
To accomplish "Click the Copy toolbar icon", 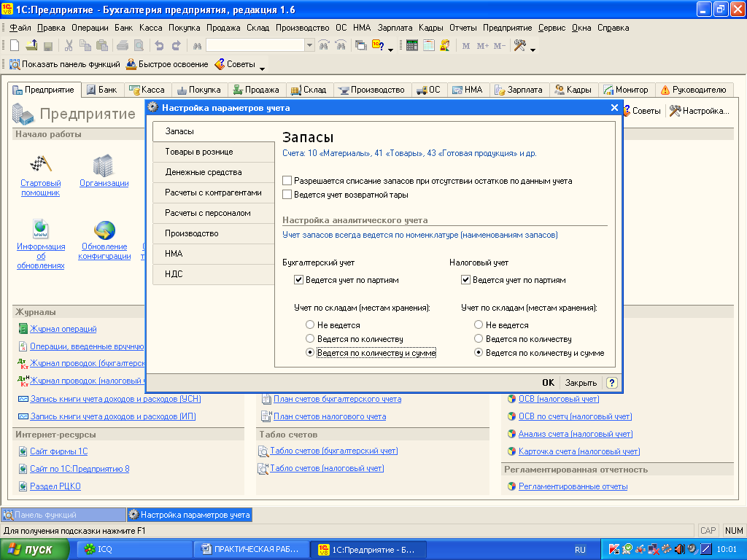I will [x=85, y=45].
